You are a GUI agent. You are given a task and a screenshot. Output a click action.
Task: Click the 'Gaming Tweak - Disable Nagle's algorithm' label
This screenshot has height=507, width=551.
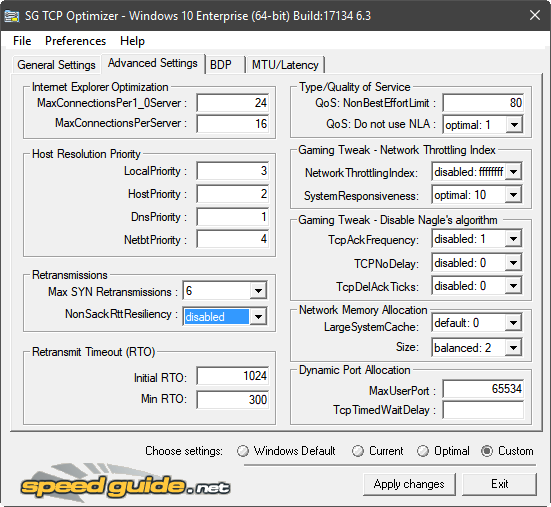tap(398, 220)
